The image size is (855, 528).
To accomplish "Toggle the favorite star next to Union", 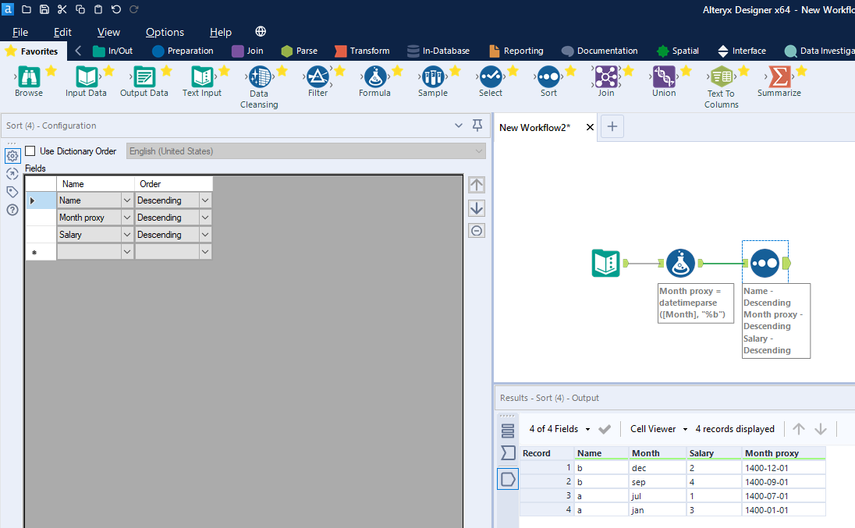I will [x=686, y=71].
